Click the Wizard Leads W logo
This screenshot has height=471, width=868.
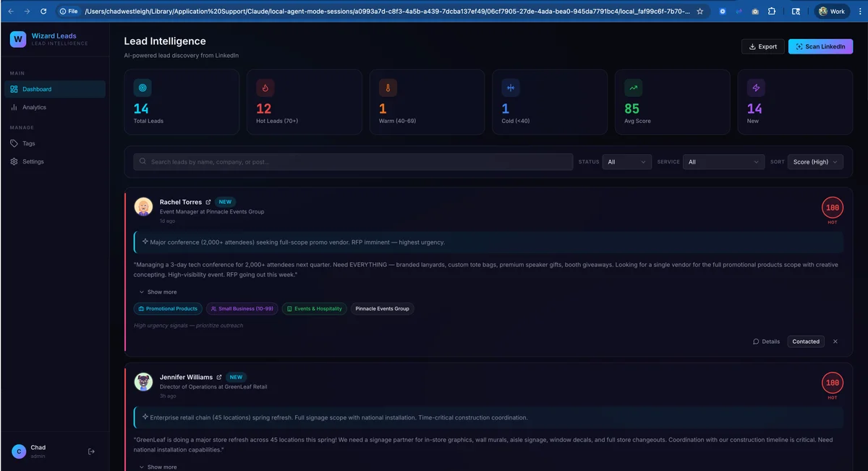point(18,40)
